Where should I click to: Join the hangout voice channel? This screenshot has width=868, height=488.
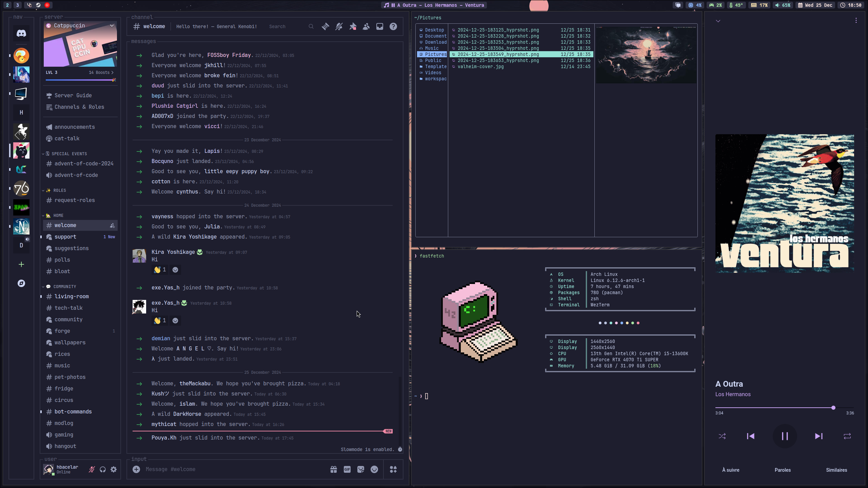[80, 446]
